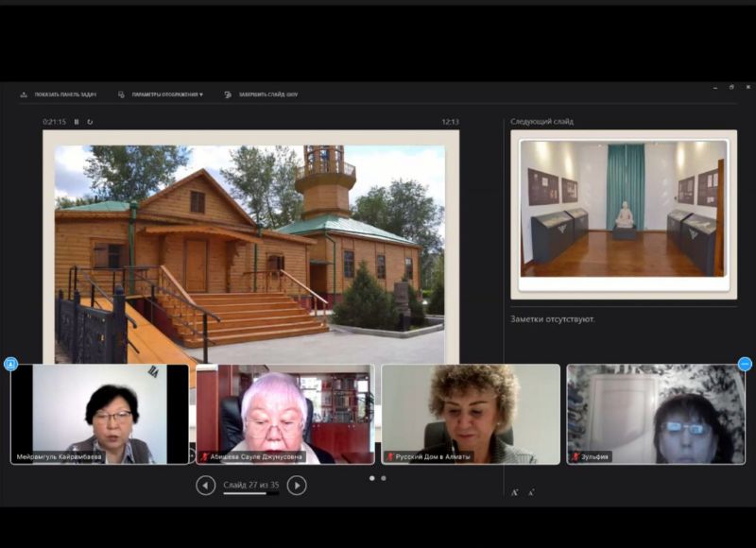Reset the presentation timer
The image size is (756, 548).
[90, 122]
